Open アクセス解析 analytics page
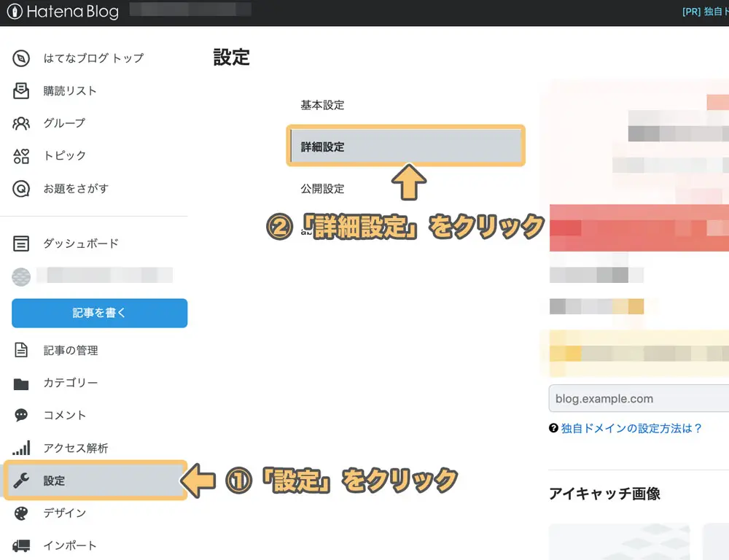The width and height of the screenshot is (729, 560). coord(76,448)
